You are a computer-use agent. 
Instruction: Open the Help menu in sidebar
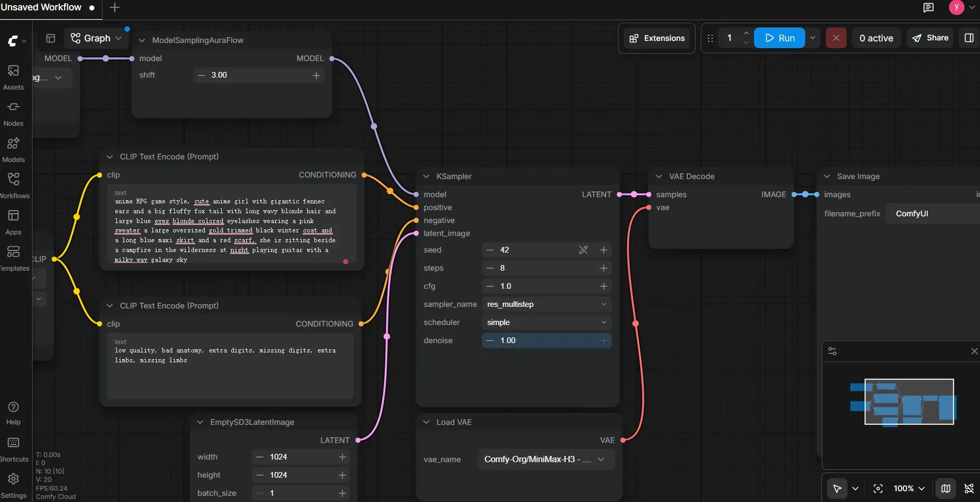[13, 414]
